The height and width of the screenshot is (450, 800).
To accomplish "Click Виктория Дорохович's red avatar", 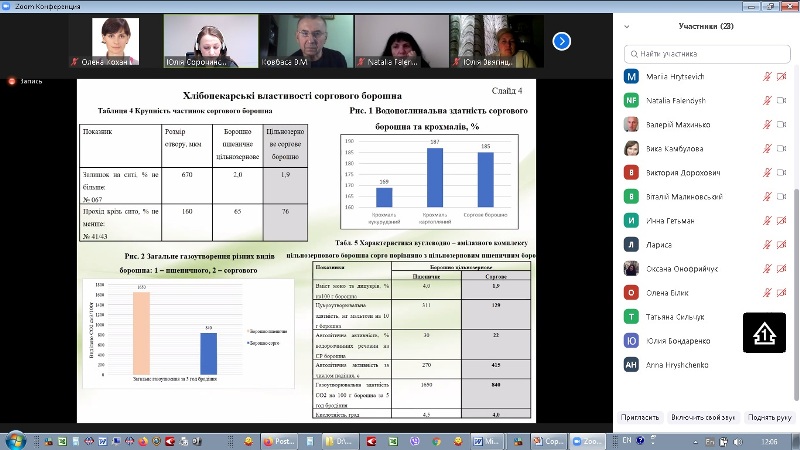I will [631, 172].
